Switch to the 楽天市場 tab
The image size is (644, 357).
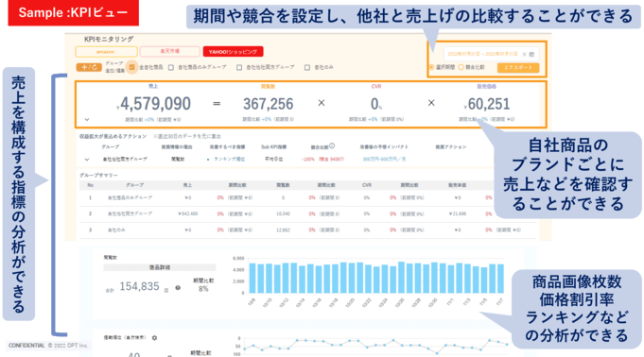point(169,52)
